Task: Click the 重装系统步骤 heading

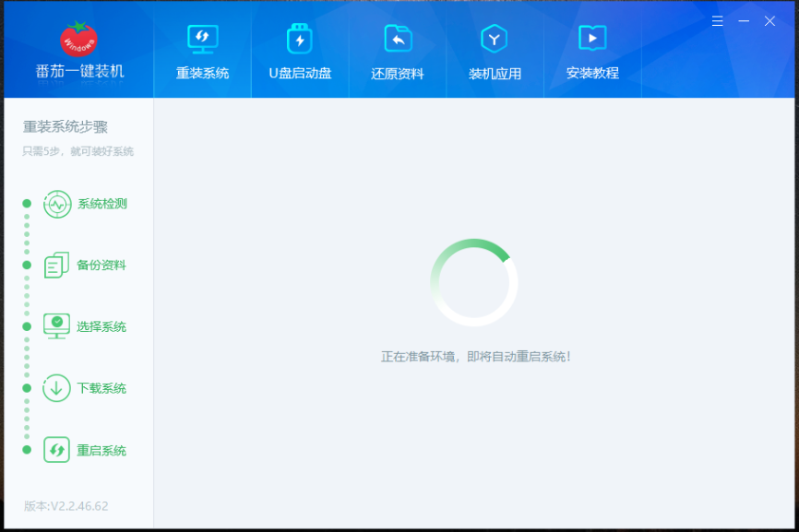Action: 66,126
